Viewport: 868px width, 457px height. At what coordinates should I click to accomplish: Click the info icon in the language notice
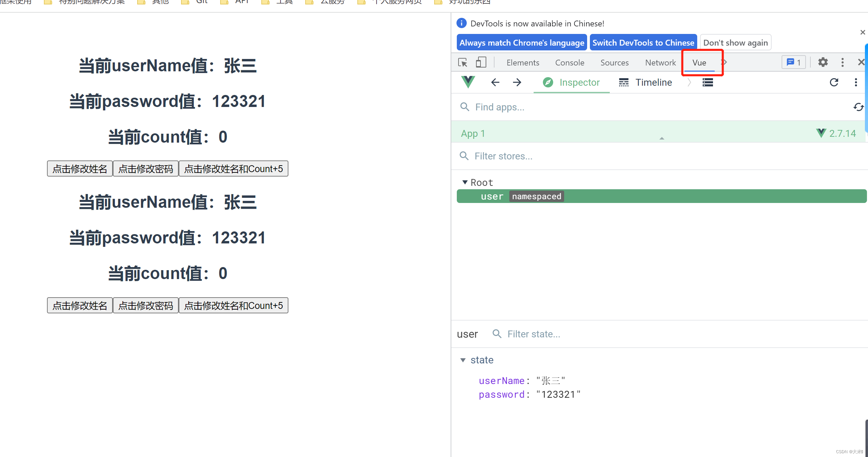(461, 23)
